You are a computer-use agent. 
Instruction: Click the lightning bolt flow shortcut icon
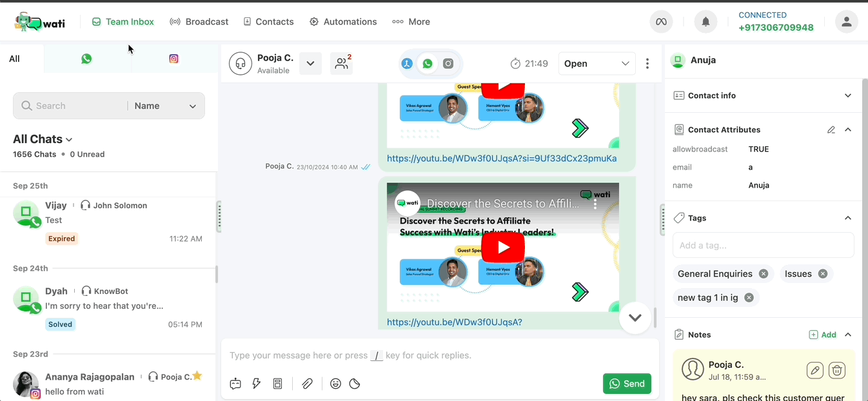[x=257, y=384]
